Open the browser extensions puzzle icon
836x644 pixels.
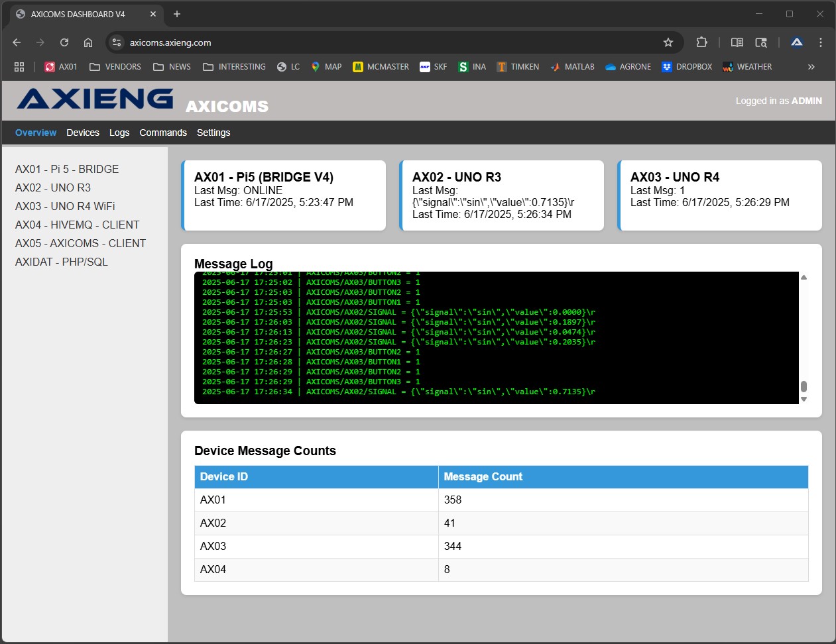click(x=701, y=42)
